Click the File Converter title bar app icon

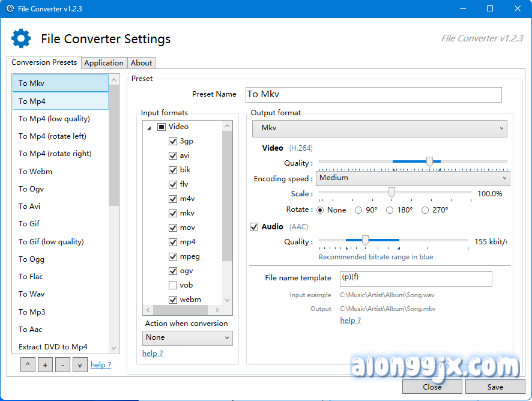click(10, 8)
